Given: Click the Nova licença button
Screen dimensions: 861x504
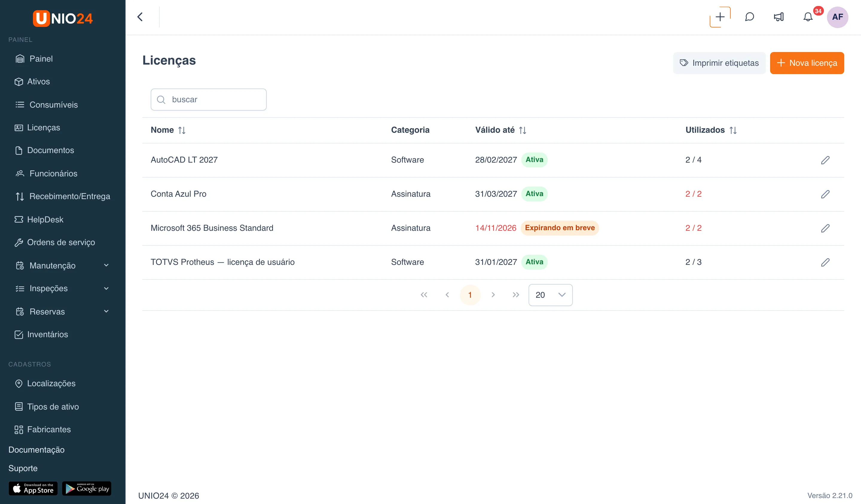Looking at the screenshot, I should tap(807, 63).
